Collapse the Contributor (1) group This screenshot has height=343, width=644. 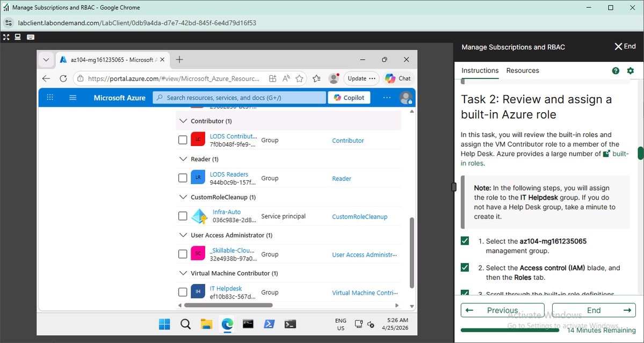[183, 121]
